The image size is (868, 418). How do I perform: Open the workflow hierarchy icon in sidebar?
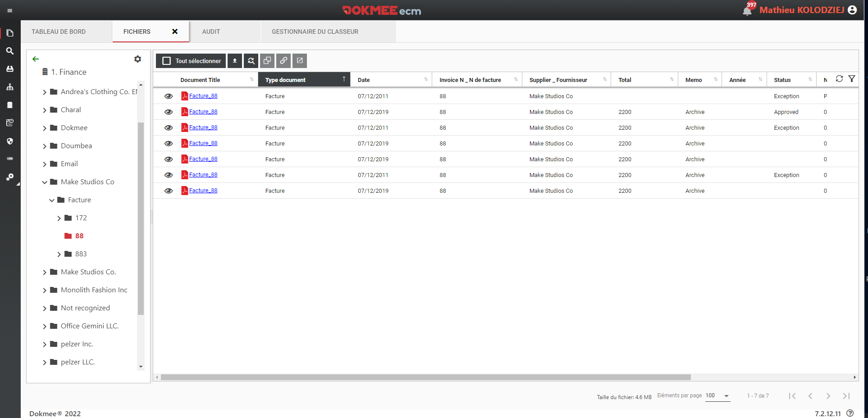[10, 87]
